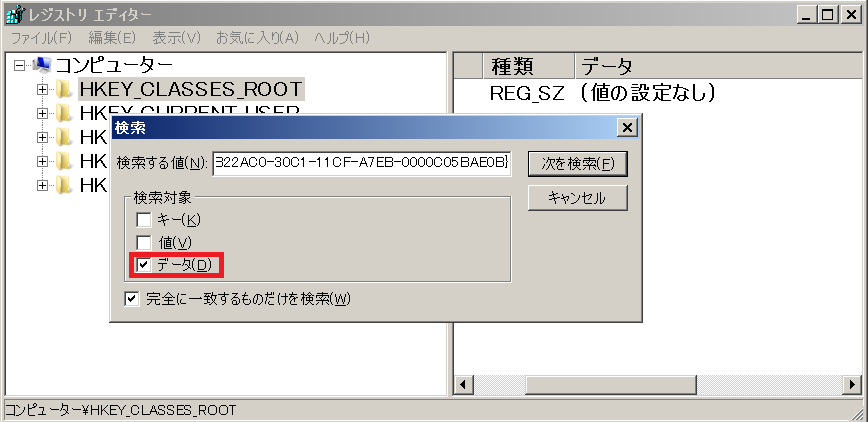The width and height of the screenshot is (868, 422).
Task: Expand the HKEY_CLASSES_ROOT node
Action: tap(43, 89)
